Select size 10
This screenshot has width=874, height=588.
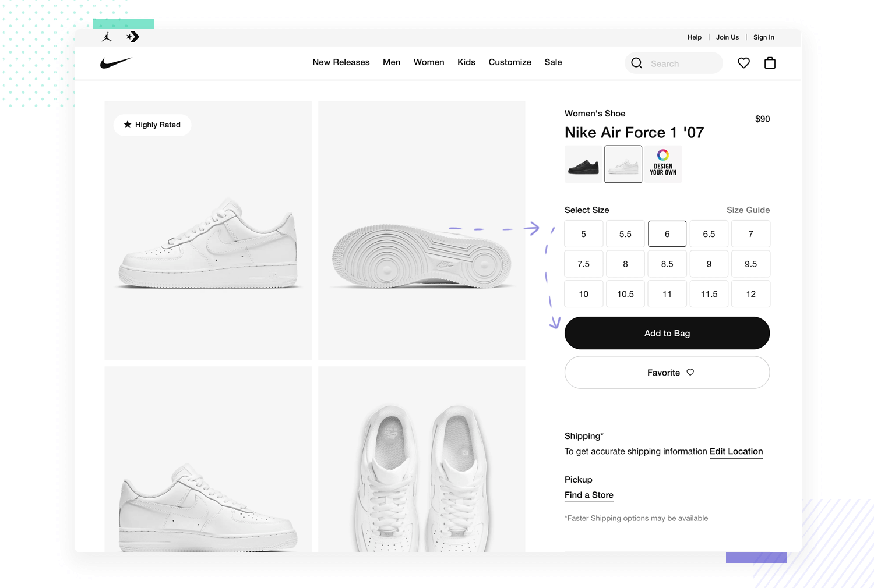(584, 294)
